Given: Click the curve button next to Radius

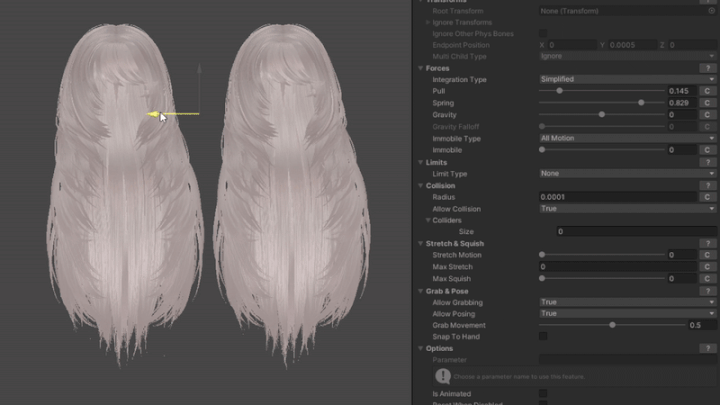Looking at the screenshot, I should (707, 197).
